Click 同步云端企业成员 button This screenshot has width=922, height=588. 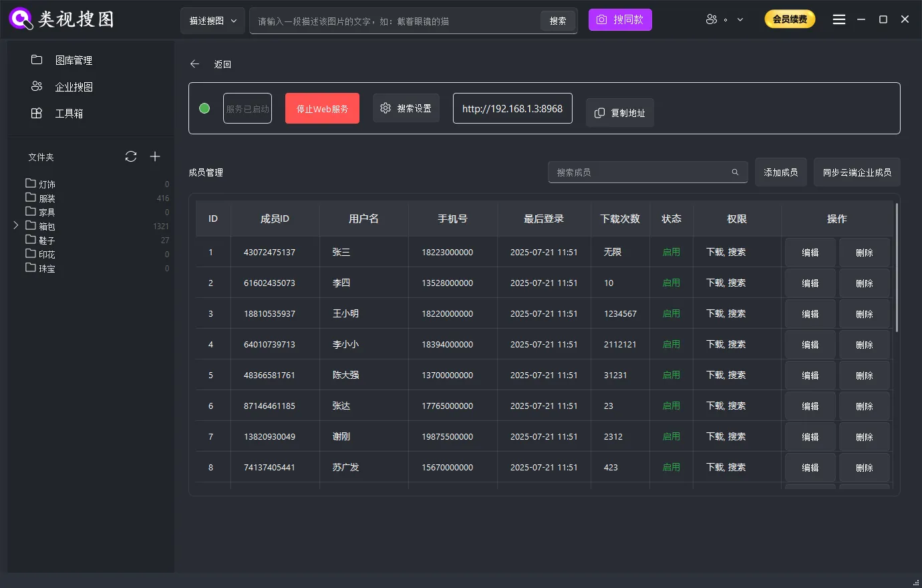click(857, 172)
